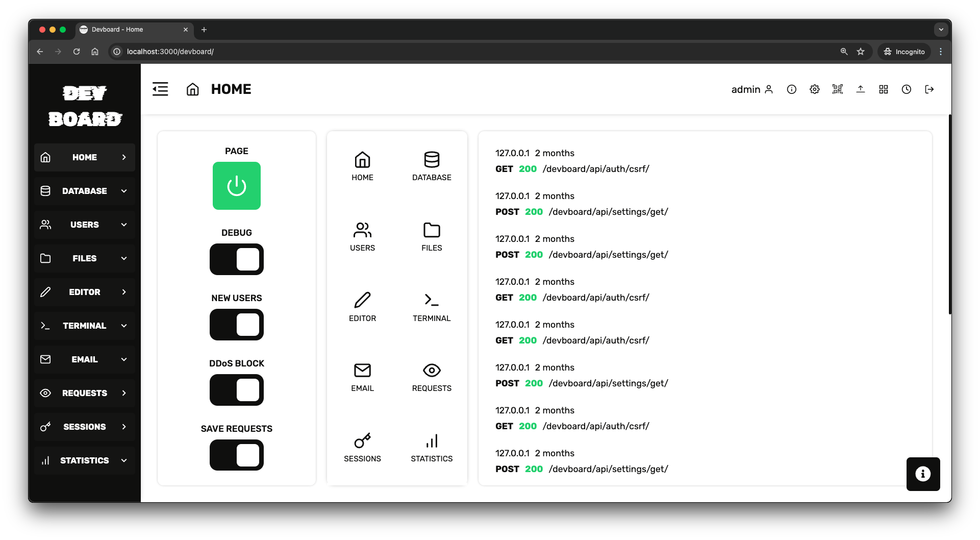Expand the Files sidebar chevron
980x540 pixels.
[x=124, y=258]
